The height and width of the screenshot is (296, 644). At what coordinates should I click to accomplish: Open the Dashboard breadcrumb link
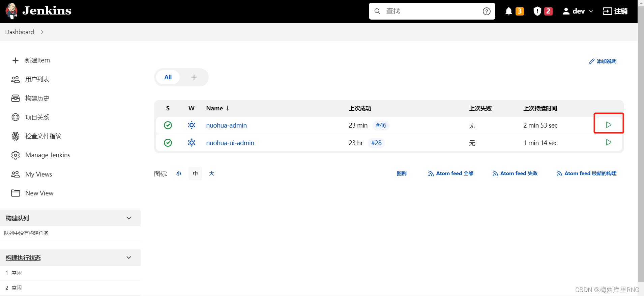point(20,32)
